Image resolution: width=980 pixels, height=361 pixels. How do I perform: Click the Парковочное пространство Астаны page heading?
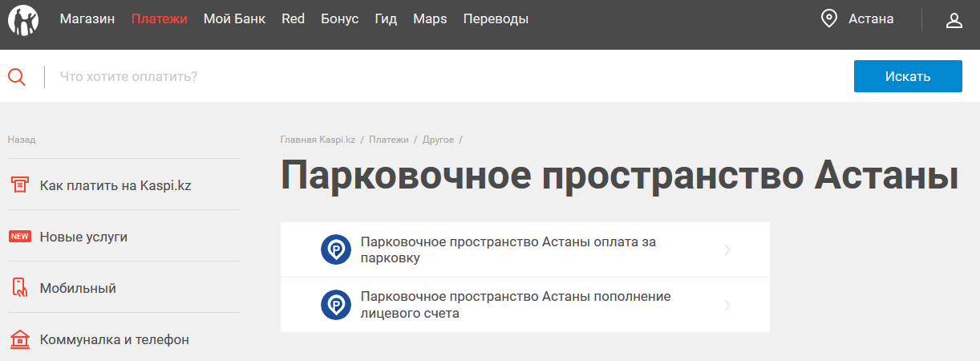coord(620,175)
